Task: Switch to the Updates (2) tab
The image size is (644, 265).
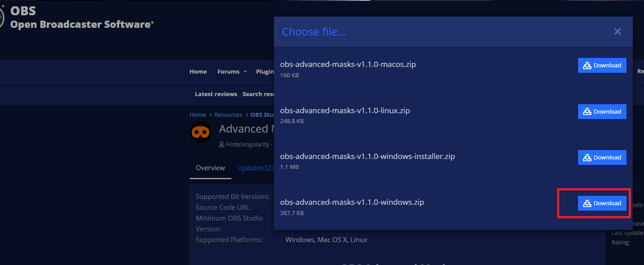Action: coord(255,168)
